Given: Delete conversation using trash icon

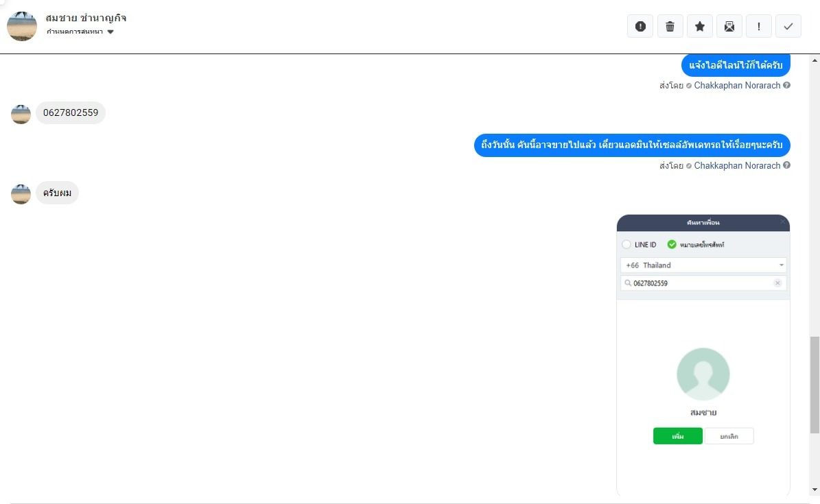Looking at the screenshot, I should [x=670, y=27].
